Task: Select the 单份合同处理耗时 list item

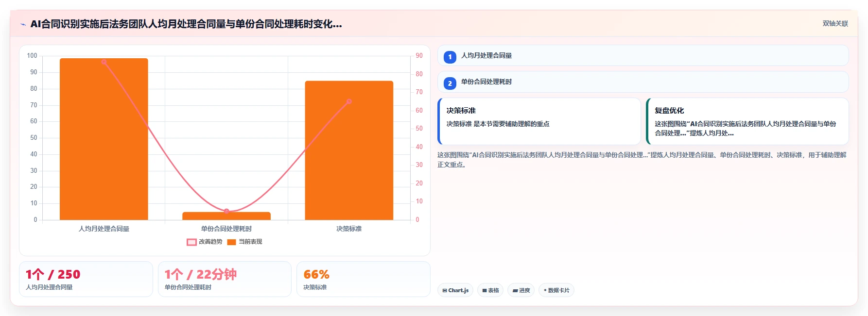Action: (x=643, y=82)
